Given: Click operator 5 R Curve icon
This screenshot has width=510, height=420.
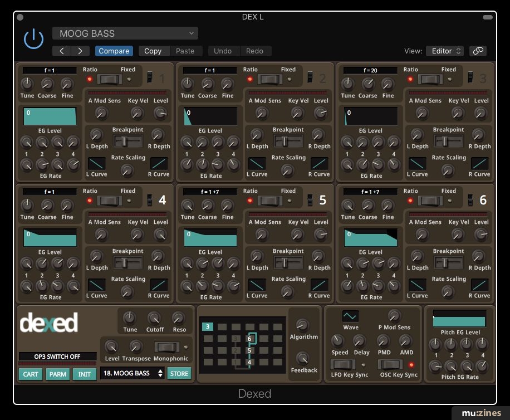Looking at the screenshot, I should click(319, 285).
